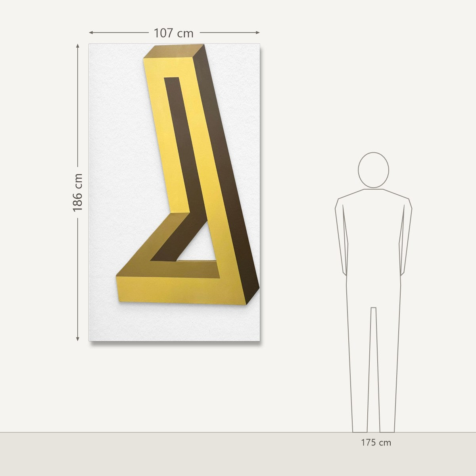Viewport: 476px width, 476px height.
Task: Click the top slanted face of the shape
Action: point(174,51)
